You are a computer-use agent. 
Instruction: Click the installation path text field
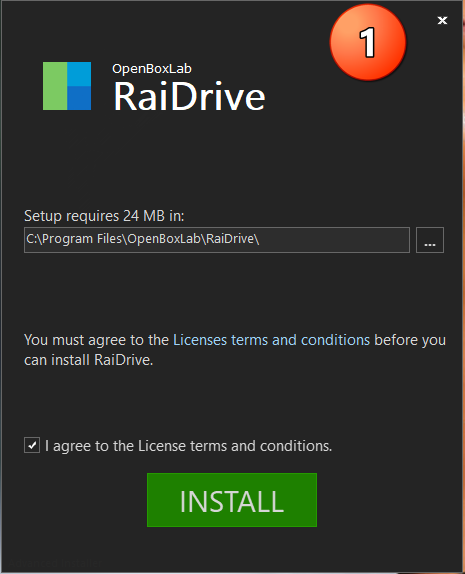coord(217,240)
